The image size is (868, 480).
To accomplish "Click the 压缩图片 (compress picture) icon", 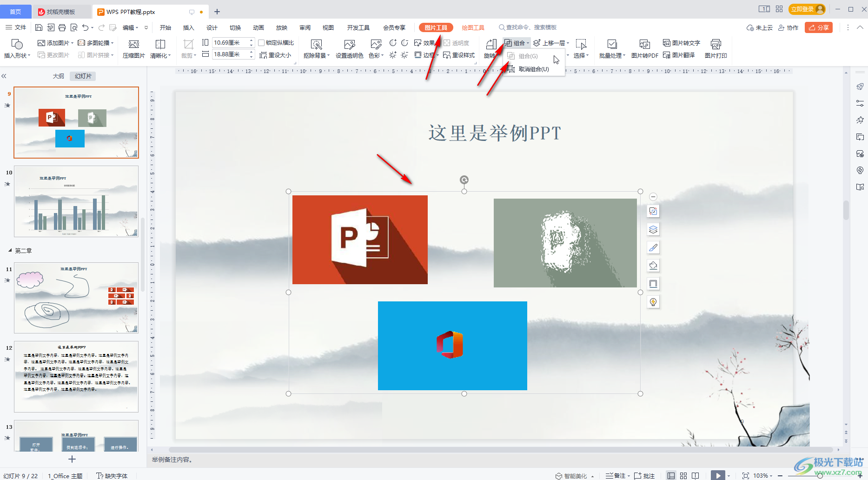I will pyautogui.click(x=134, y=44).
